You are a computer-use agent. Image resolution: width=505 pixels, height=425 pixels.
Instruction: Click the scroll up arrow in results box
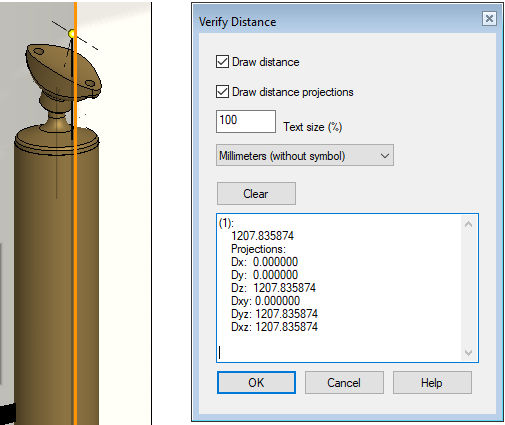click(468, 224)
